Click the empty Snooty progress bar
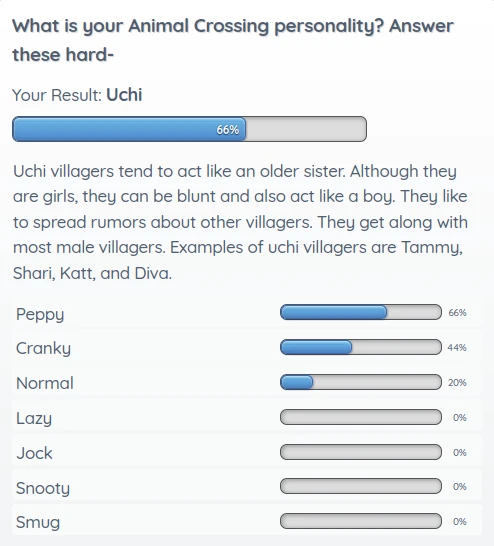 tap(361, 486)
